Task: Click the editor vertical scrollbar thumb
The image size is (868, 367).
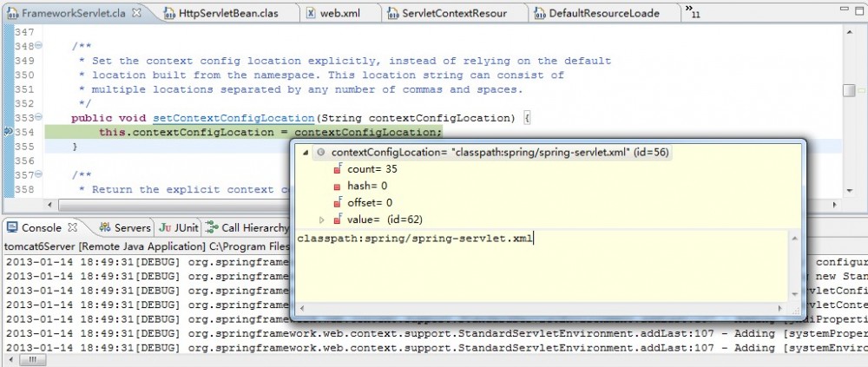Action: coord(849,90)
